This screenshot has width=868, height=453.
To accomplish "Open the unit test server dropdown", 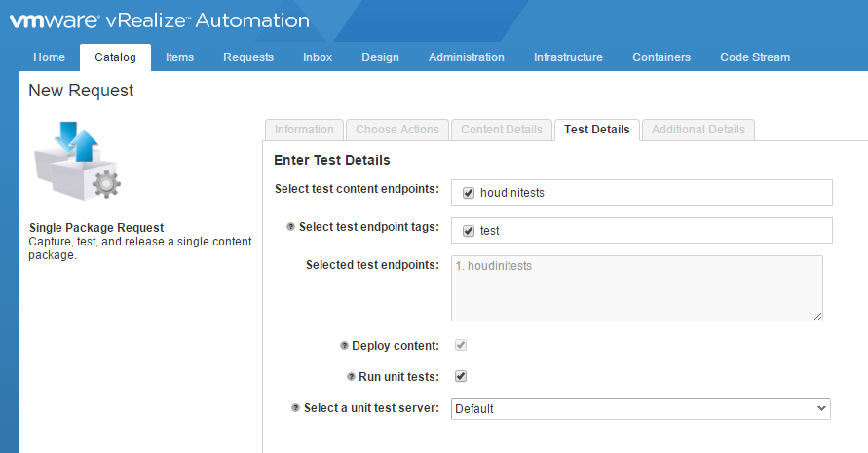I will click(640, 409).
